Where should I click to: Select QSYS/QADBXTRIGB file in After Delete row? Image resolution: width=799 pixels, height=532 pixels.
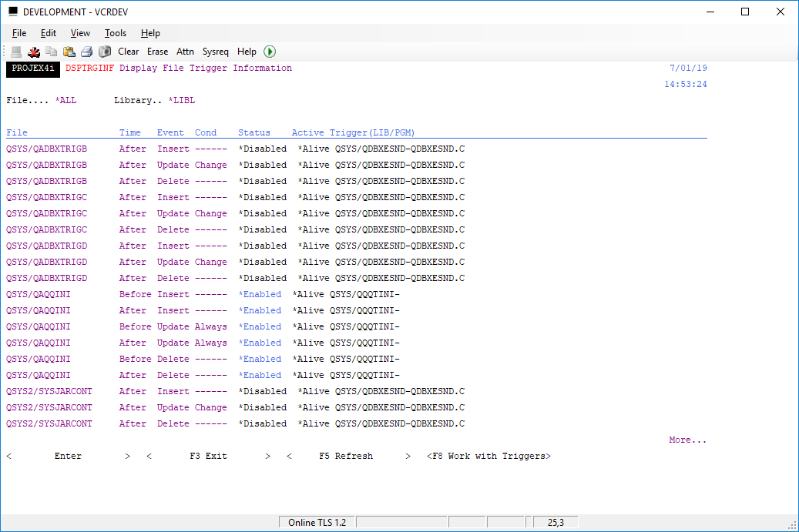(x=46, y=181)
